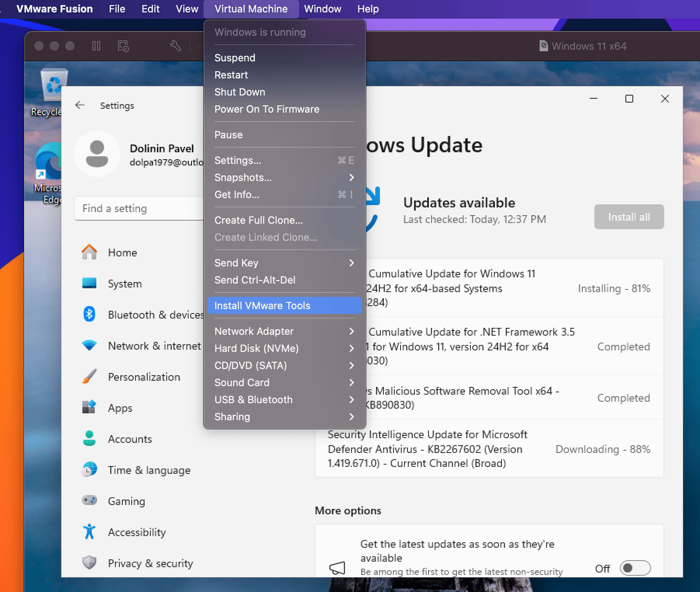Expand the USB & Bluetooth submenu
The height and width of the screenshot is (592, 700).
(x=284, y=400)
